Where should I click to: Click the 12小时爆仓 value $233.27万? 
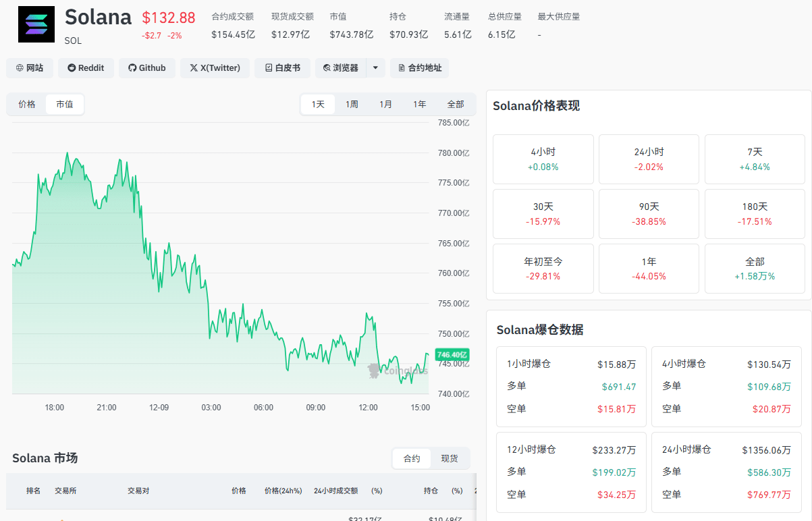click(x=614, y=450)
